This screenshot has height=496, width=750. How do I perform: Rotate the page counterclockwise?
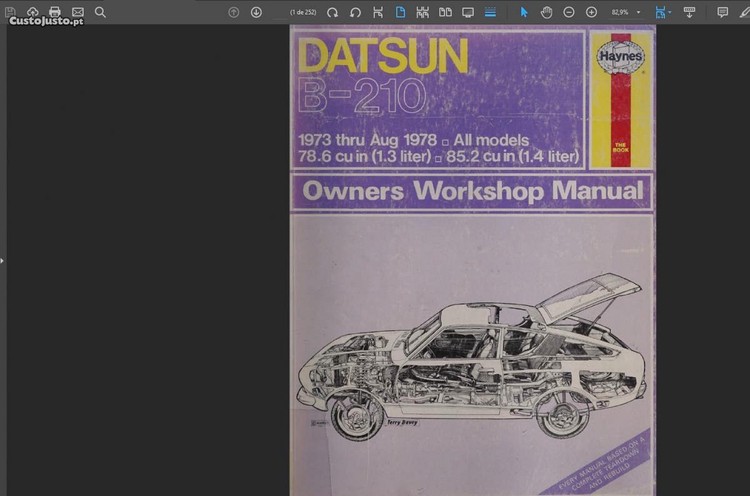point(355,12)
